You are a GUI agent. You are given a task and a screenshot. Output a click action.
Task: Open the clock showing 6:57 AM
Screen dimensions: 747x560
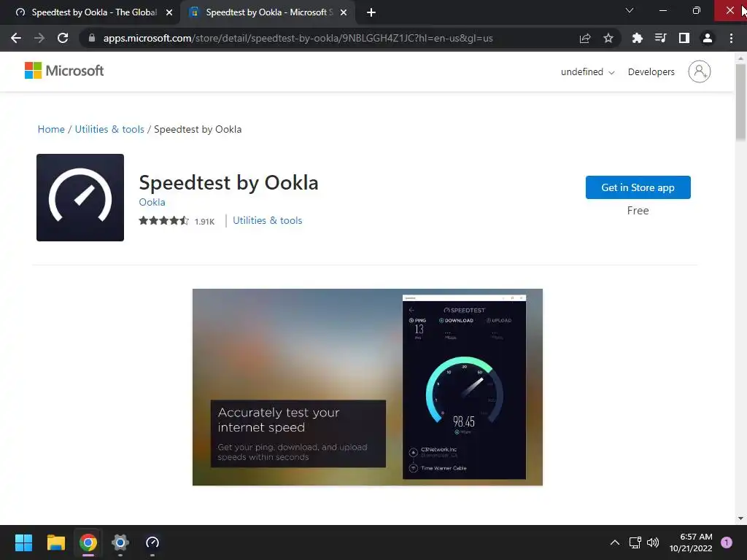(x=691, y=542)
